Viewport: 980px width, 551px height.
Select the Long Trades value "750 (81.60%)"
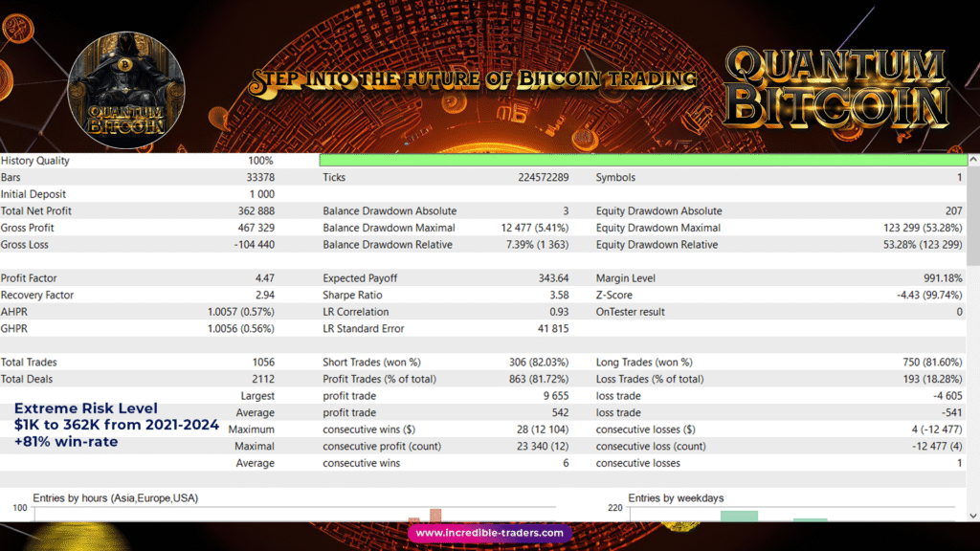point(932,363)
